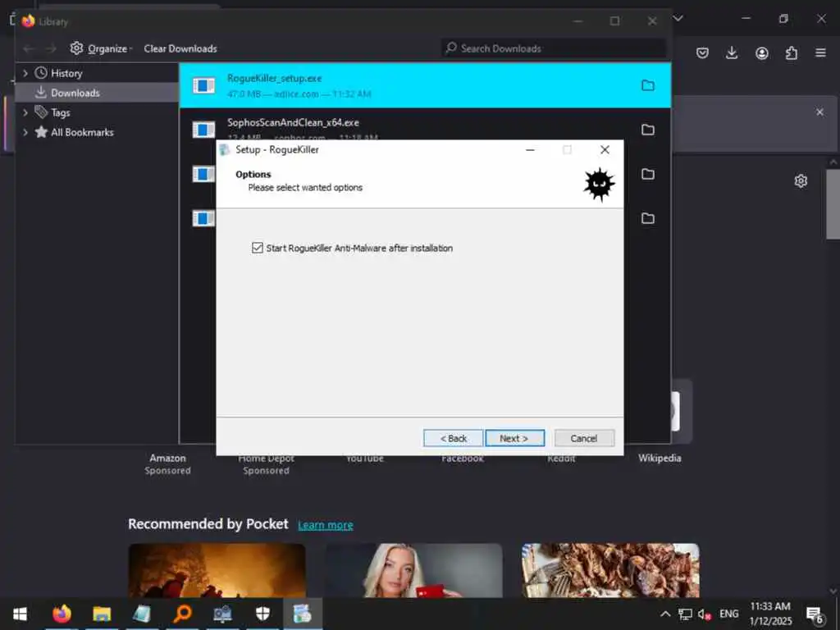
Task: Show SophosScanAndClean_x64.exe in its folder
Action: (648, 130)
